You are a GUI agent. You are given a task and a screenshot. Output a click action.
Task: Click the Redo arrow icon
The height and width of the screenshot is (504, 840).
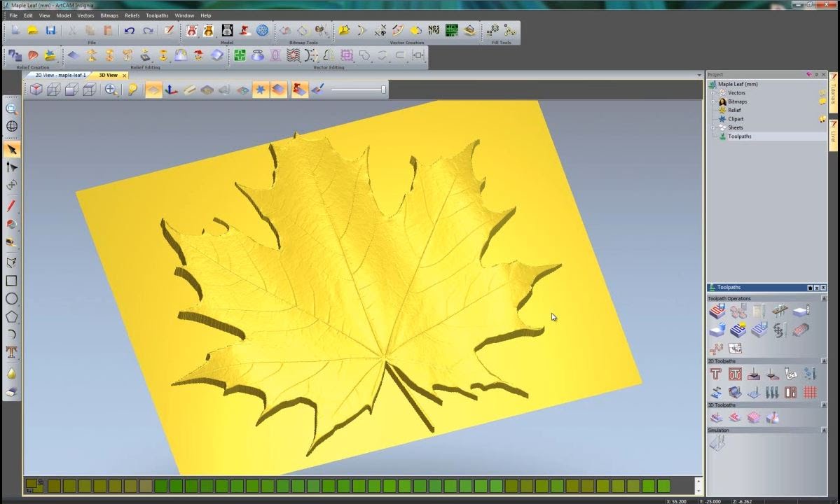click(148, 31)
